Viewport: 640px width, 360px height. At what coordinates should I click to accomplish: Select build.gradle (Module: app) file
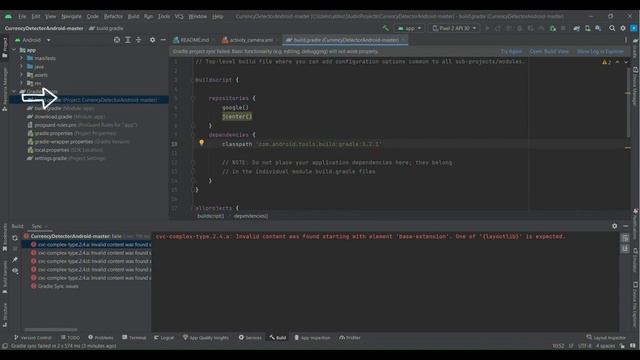pyautogui.click(x=60, y=108)
